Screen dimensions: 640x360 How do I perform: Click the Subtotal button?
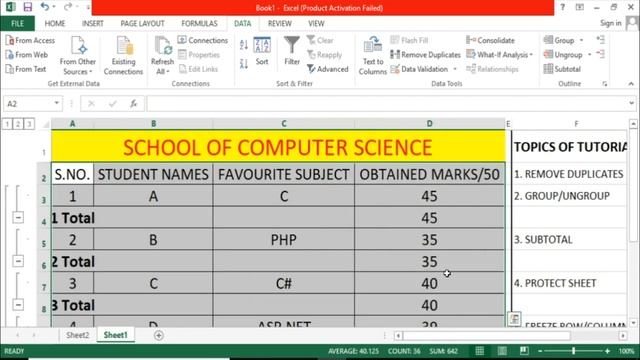click(562, 69)
